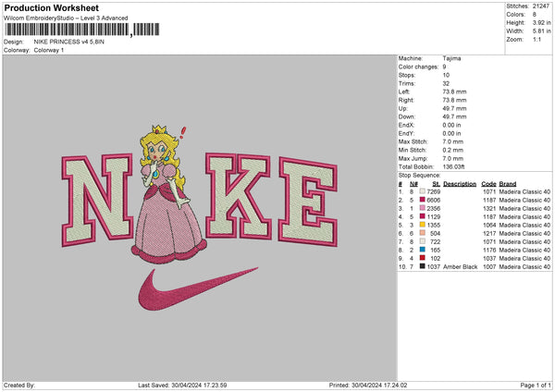Click the Max Stitch value 7.0 mm
555x392 pixels.
(x=452, y=141)
